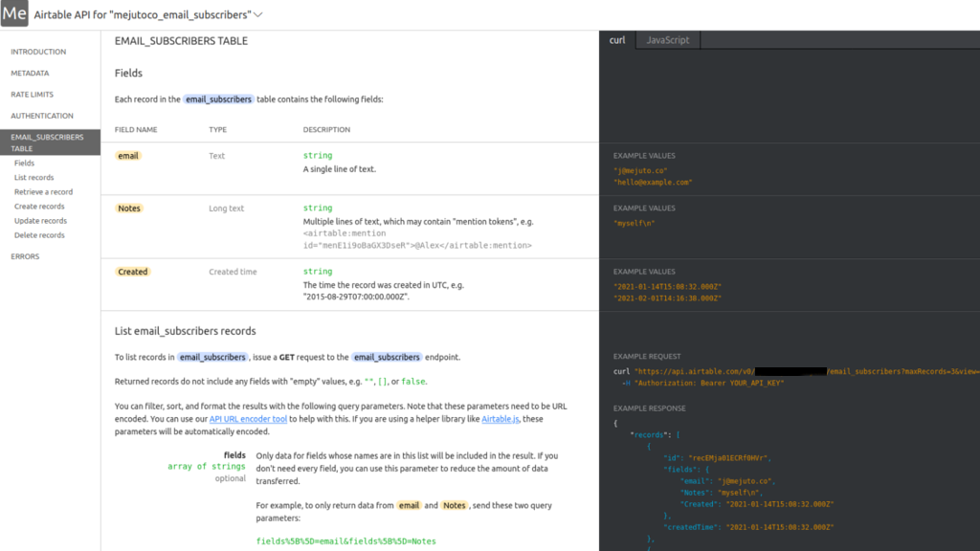980x551 pixels.
Task: Select Retrieve a record in sidebar
Action: click(45, 191)
